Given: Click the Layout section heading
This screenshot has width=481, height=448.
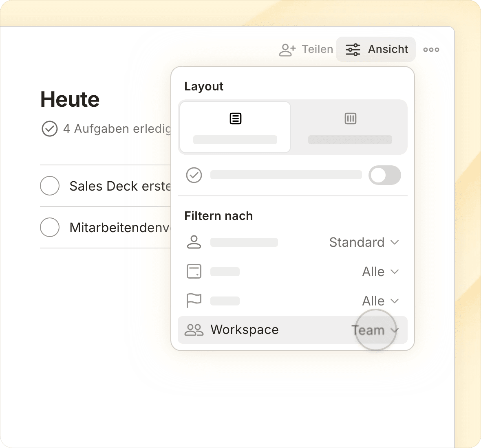Looking at the screenshot, I should pyautogui.click(x=204, y=86).
